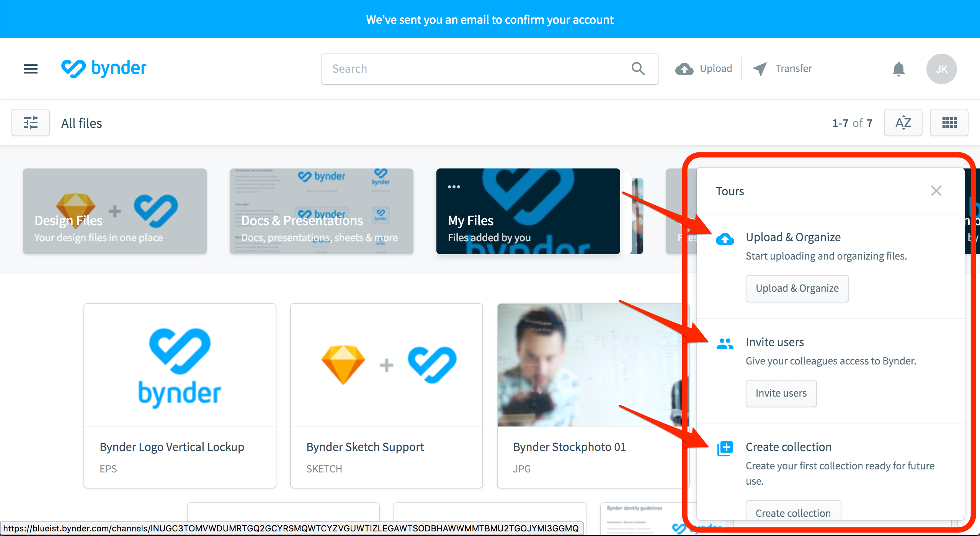The width and height of the screenshot is (980, 536).
Task: Open notifications bell
Action: point(898,69)
